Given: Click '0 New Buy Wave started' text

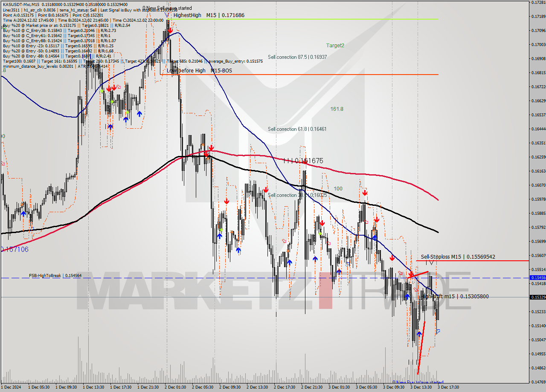Looking at the screenshot, I should (418, 382).
